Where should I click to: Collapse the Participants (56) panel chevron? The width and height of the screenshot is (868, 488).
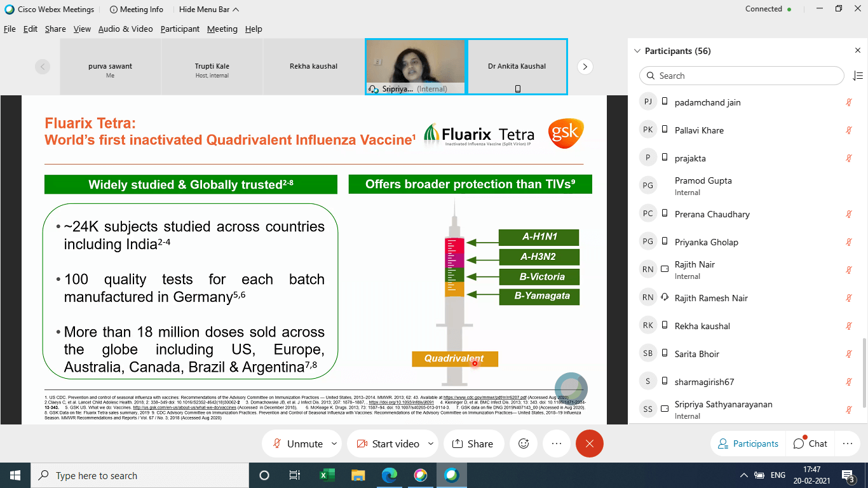[637, 51]
